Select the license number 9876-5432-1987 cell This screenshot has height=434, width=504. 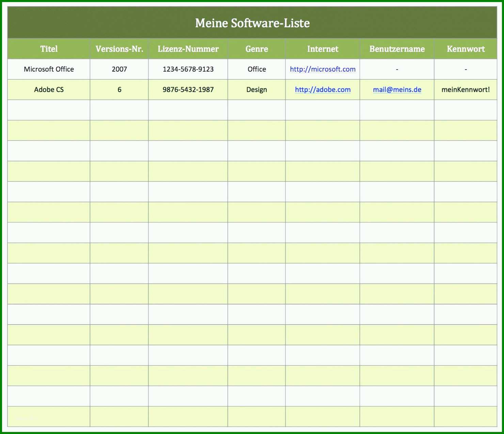(x=188, y=90)
